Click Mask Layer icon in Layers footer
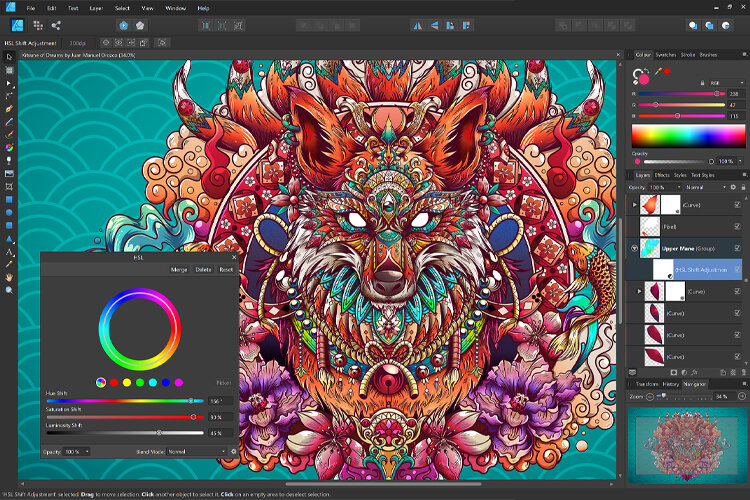 point(673,372)
